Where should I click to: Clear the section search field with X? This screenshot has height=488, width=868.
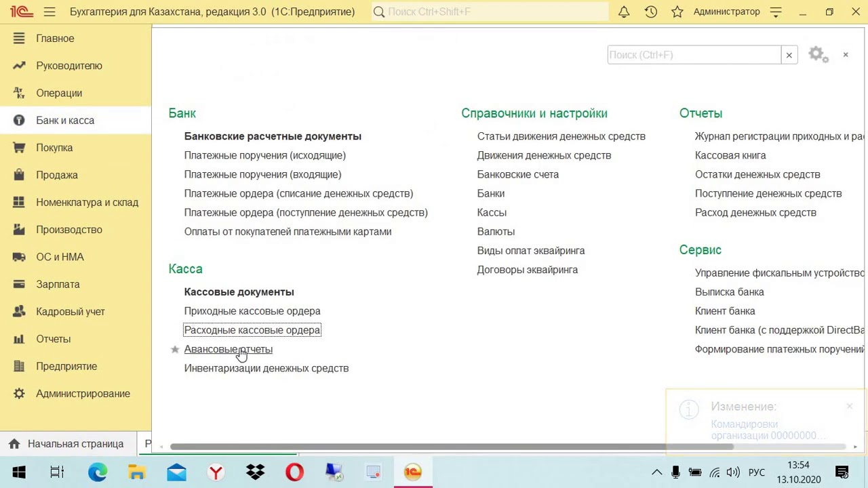[789, 55]
